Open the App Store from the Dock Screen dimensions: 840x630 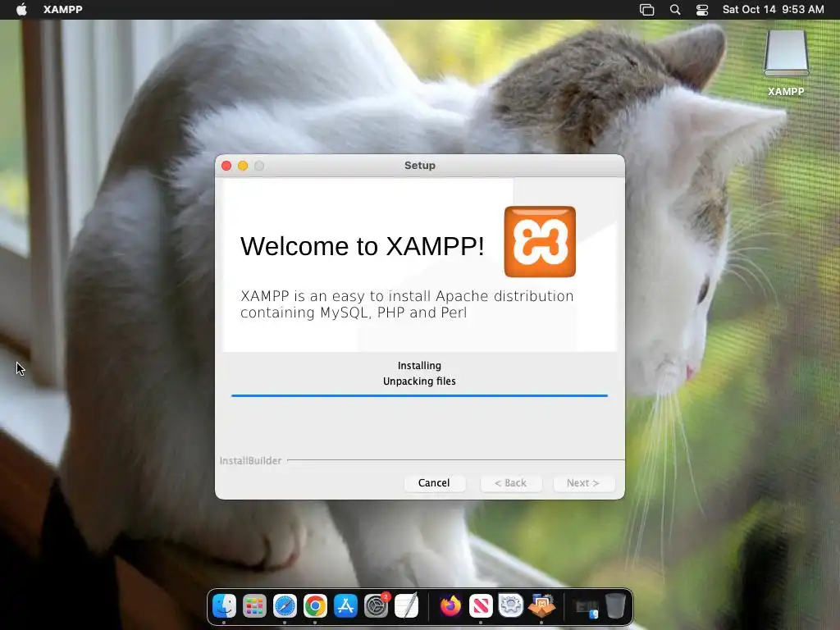point(345,606)
